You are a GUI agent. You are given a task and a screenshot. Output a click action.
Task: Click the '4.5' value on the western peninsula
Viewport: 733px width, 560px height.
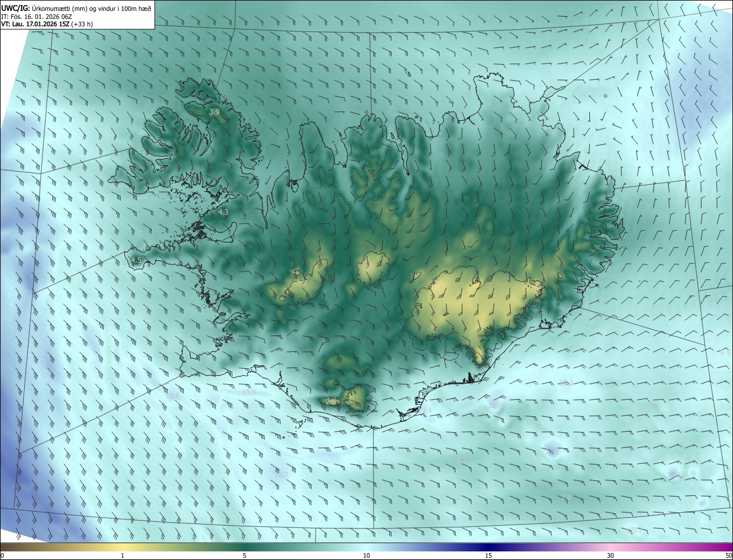click(136, 261)
